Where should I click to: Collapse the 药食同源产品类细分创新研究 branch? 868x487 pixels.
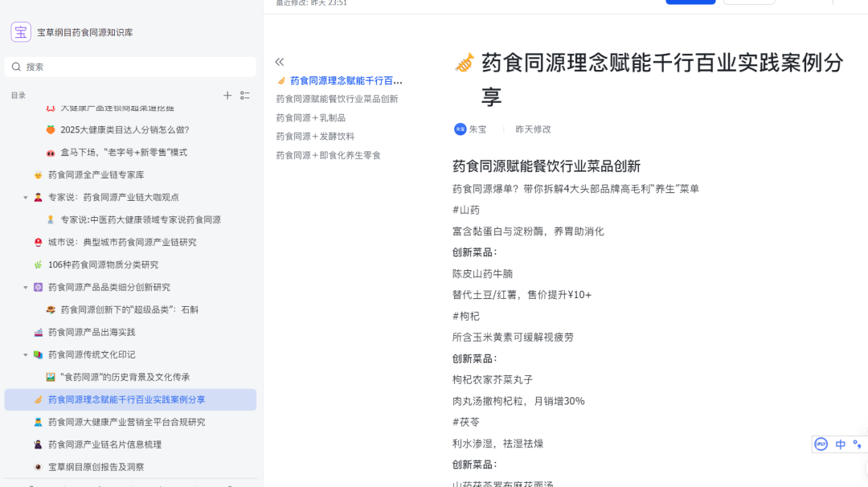tap(26, 286)
